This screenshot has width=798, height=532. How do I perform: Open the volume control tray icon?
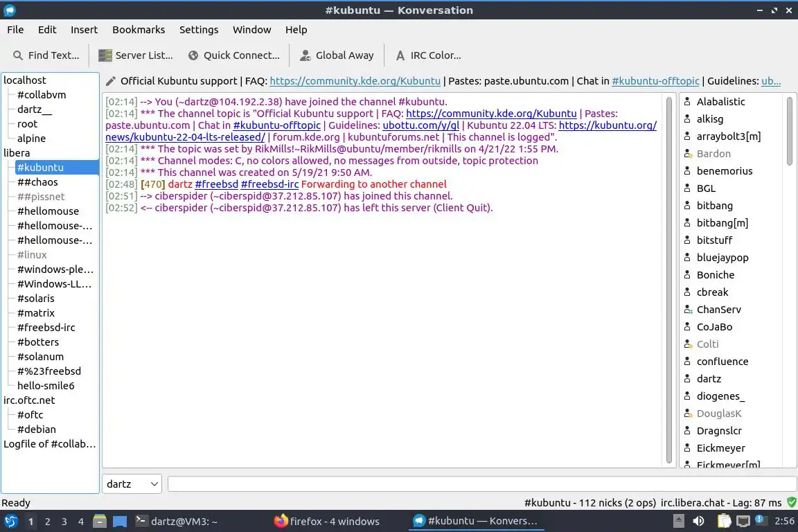click(699, 521)
